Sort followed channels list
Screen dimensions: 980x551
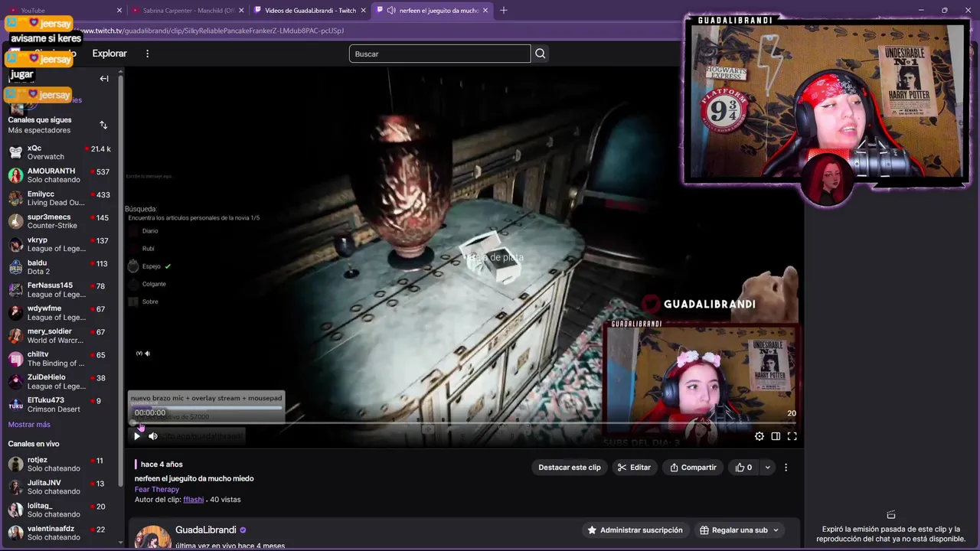click(x=103, y=125)
